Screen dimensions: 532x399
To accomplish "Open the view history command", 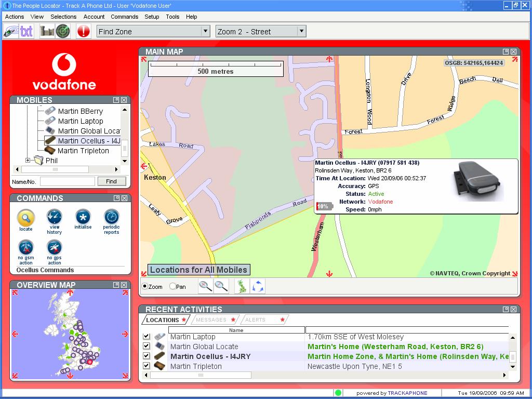I will (x=54, y=222).
